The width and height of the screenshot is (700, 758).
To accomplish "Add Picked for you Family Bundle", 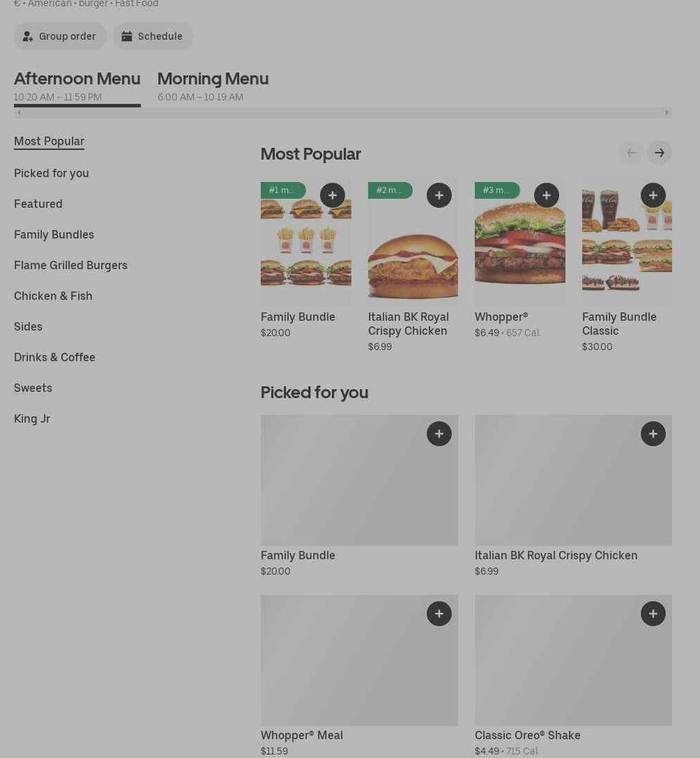I will point(439,434).
